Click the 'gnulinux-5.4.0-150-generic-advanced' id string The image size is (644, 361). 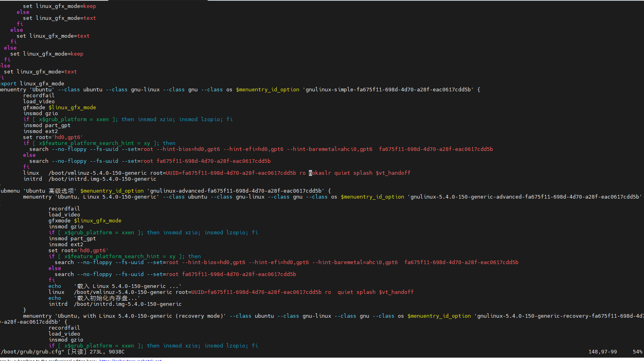(x=525, y=197)
